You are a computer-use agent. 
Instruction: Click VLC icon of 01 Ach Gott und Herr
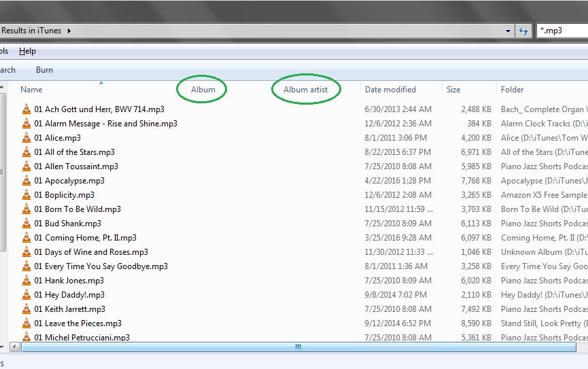(27, 109)
